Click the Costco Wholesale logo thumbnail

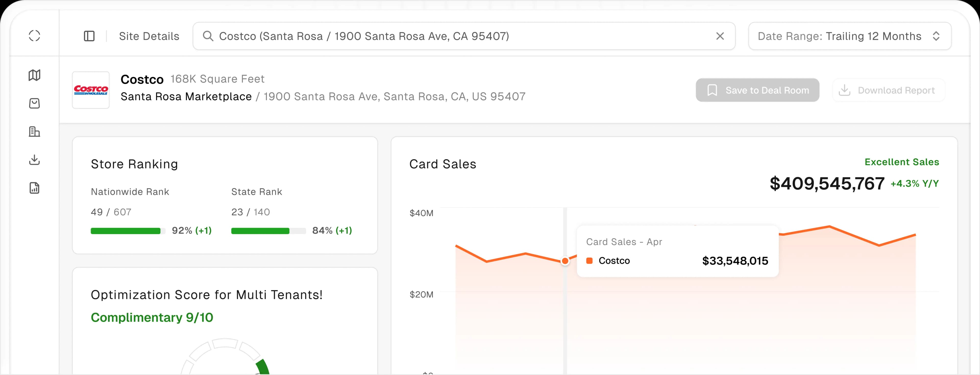click(91, 90)
